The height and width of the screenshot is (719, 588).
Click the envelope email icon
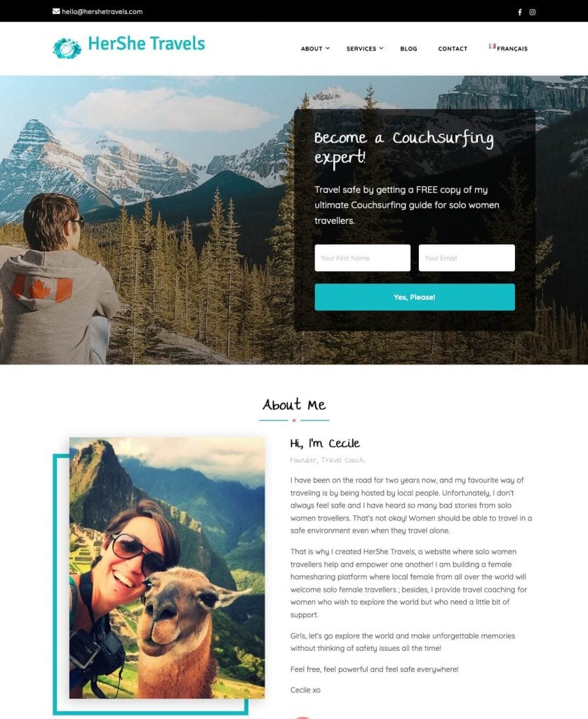[56, 11]
